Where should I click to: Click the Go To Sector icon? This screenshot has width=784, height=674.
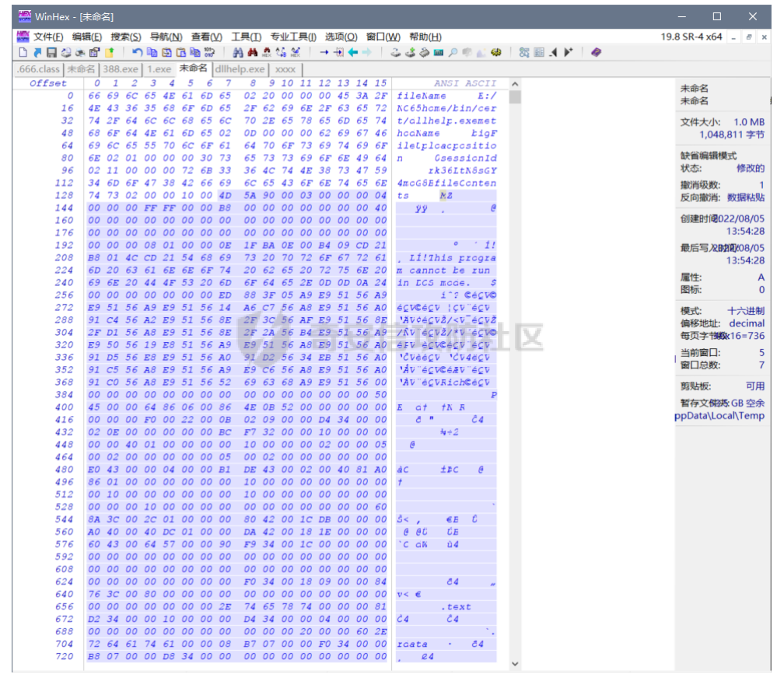pyautogui.click(x=338, y=52)
